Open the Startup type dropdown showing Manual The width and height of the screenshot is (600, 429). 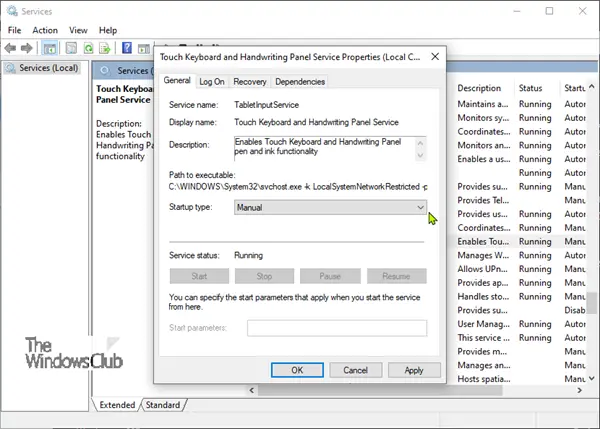pyautogui.click(x=330, y=207)
